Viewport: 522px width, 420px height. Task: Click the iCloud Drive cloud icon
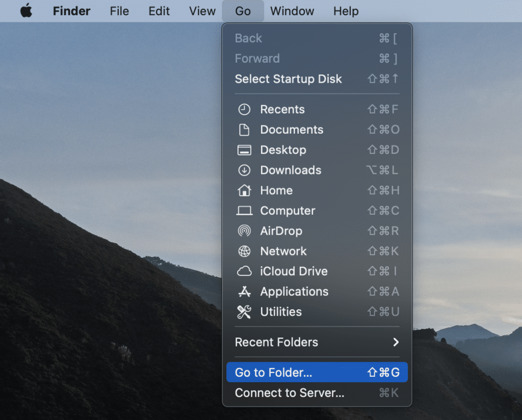pos(244,271)
